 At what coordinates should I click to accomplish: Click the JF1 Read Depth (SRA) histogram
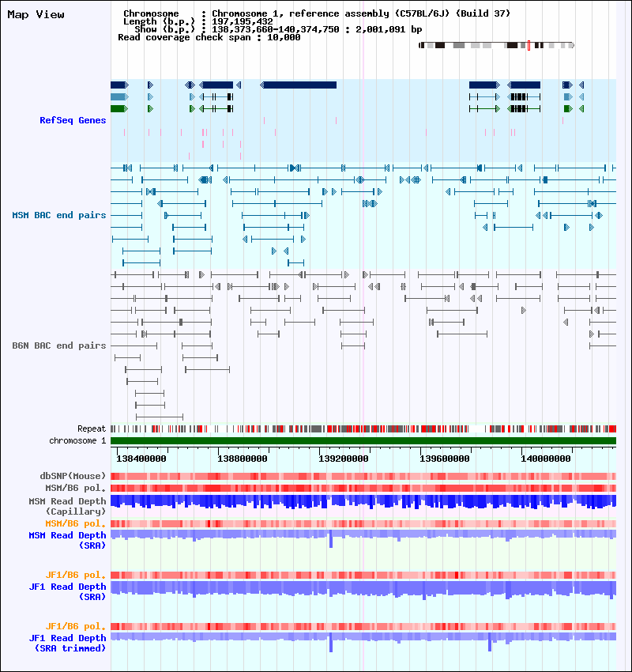coord(363,589)
